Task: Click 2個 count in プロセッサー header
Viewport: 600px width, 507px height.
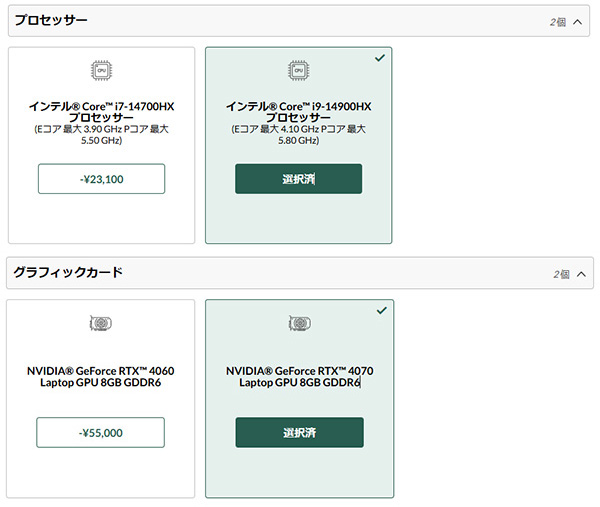Action: tap(558, 22)
